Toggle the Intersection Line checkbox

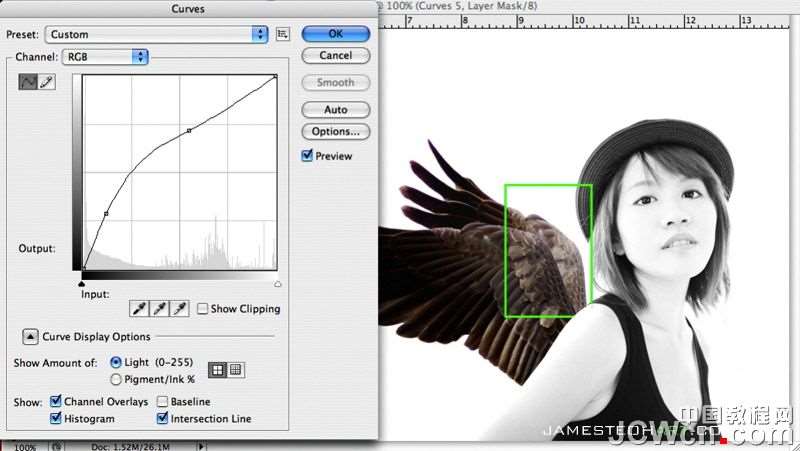162,418
